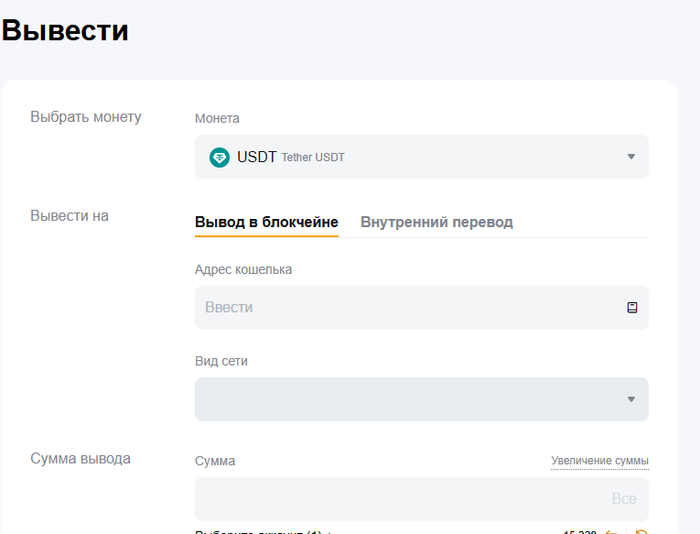
Task: Open the Вид сети network dropdown arrow
Action: 631,400
